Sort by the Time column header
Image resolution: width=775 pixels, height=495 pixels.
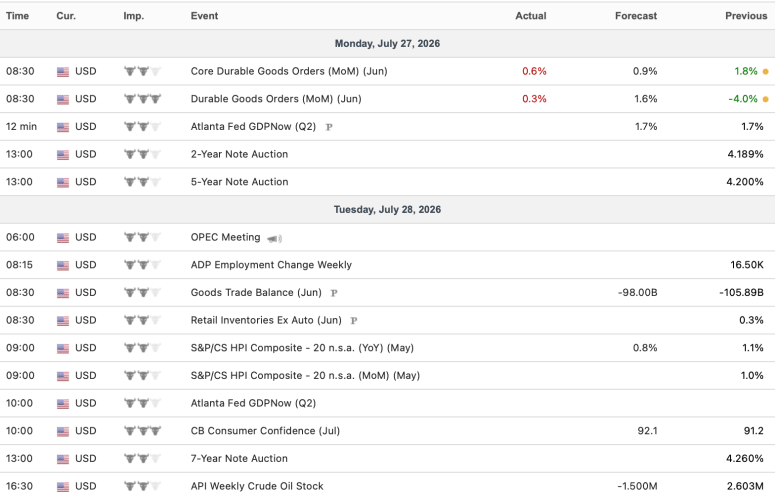(x=17, y=16)
